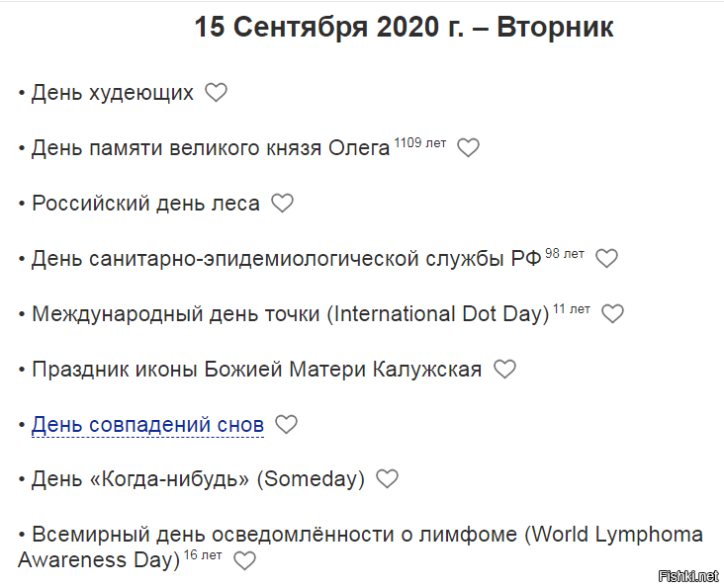
Task: Click the День худеющих text
Action: click(x=112, y=93)
